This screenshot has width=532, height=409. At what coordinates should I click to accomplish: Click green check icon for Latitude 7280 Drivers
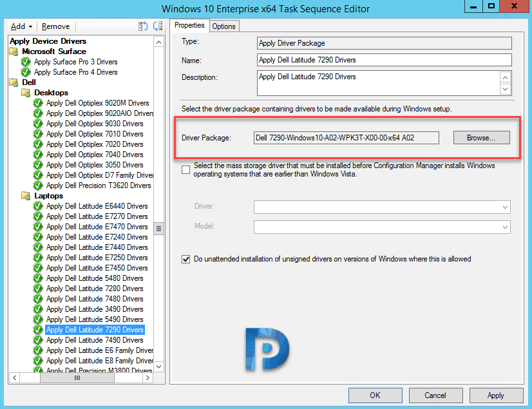click(x=38, y=289)
